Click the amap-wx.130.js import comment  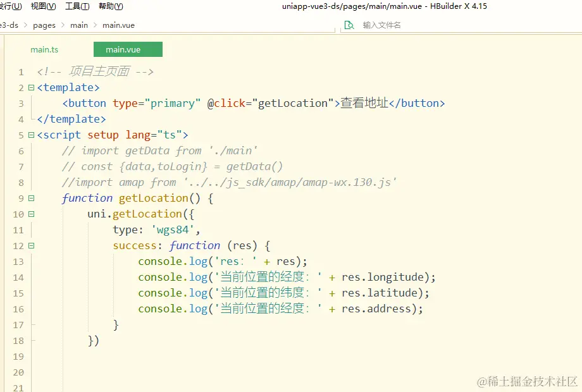click(229, 183)
